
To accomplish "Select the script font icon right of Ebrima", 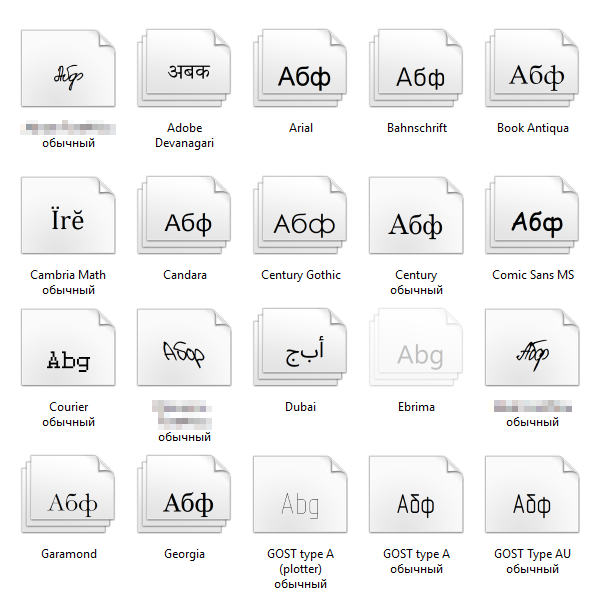I will click(532, 347).
